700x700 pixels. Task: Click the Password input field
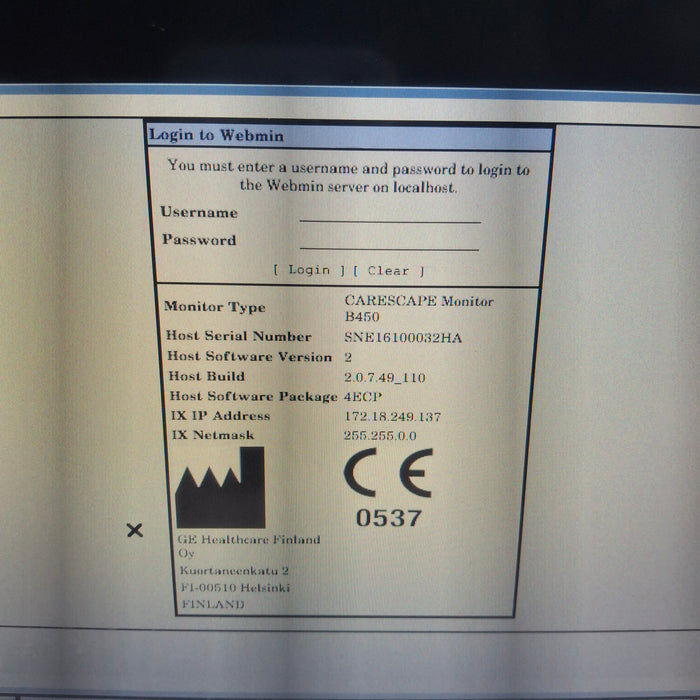[x=390, y=241]
